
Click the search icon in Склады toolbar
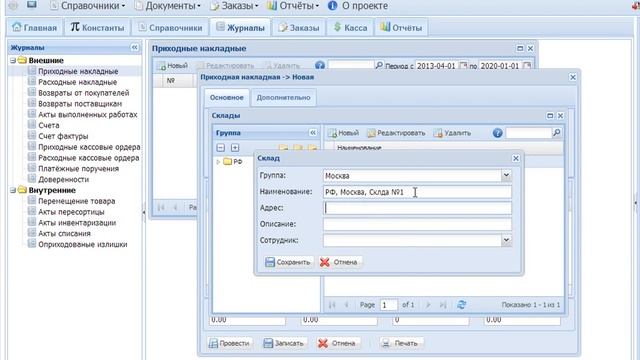tap(557, 133)
